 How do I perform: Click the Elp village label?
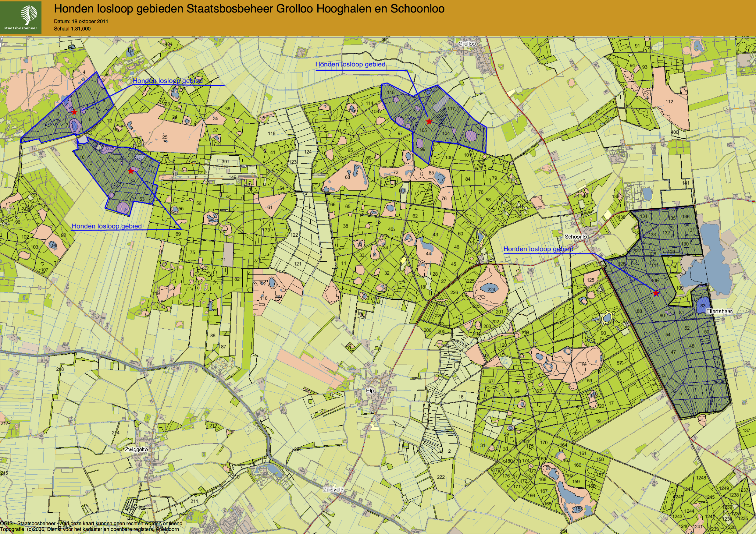point(370,391)
